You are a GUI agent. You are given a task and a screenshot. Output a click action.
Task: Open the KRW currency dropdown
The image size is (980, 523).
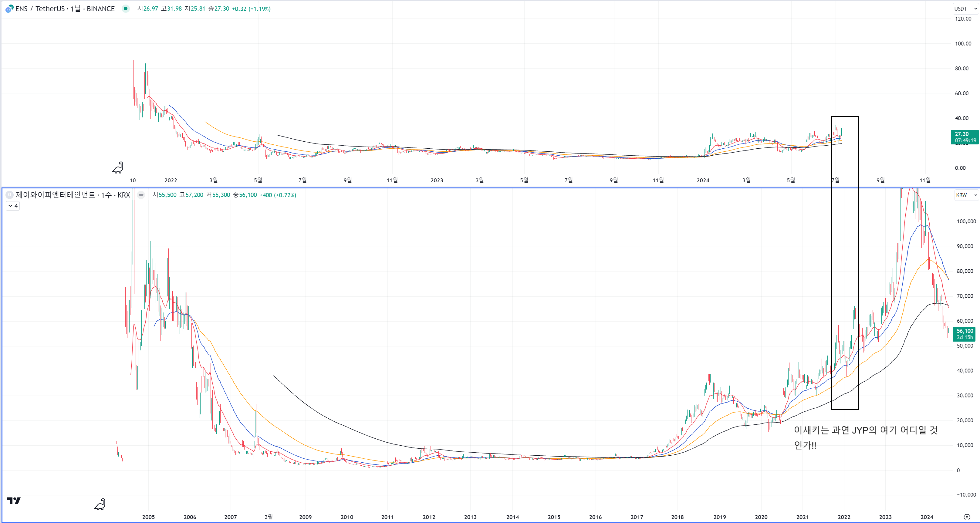pyautogui.click(x=966, y=195)
